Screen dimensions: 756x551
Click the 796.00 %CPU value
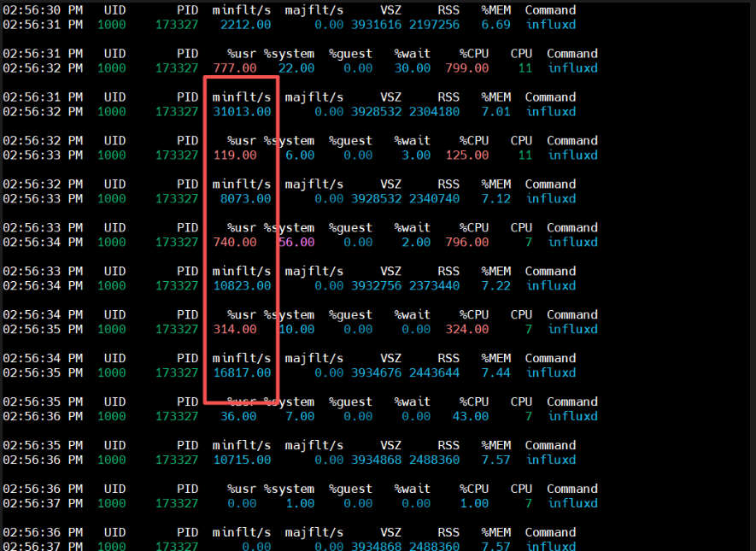tap(466, 243)
